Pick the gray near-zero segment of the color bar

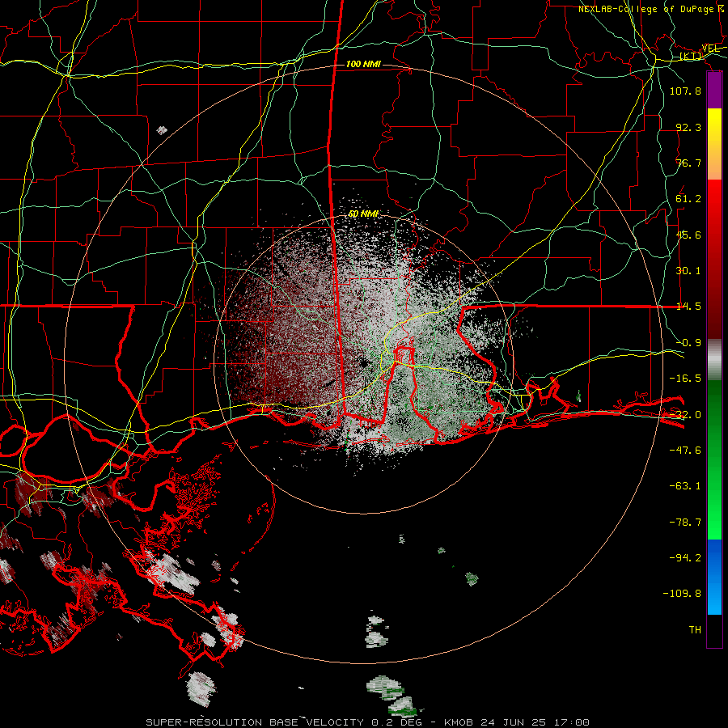[x=714, y=358]
